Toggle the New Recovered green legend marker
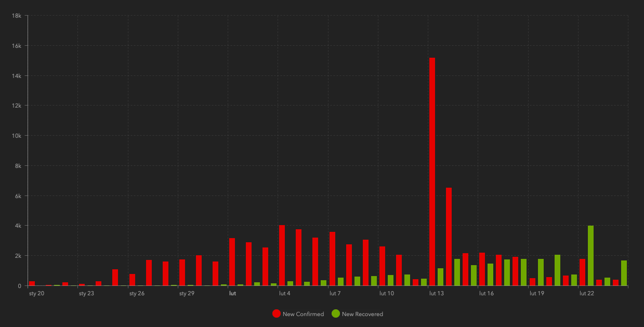Viewport: 644px width, 327px height. click(x=336, y=313)
